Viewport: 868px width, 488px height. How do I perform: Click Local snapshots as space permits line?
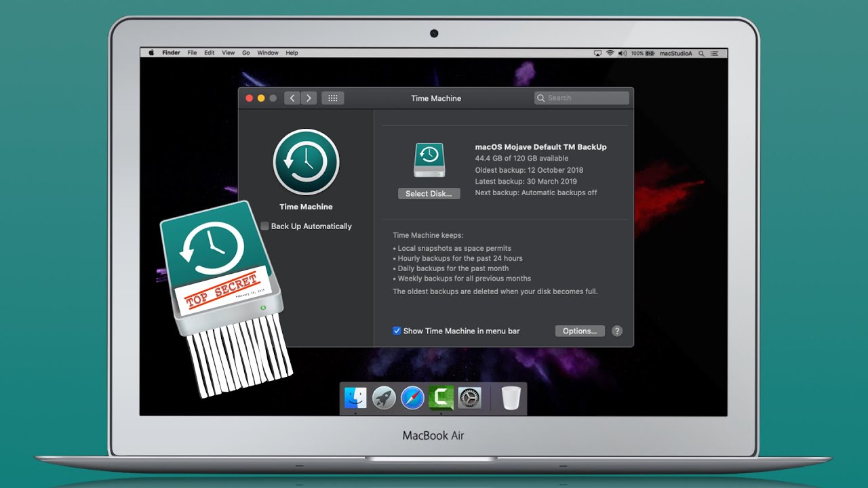tap(452, 249)
